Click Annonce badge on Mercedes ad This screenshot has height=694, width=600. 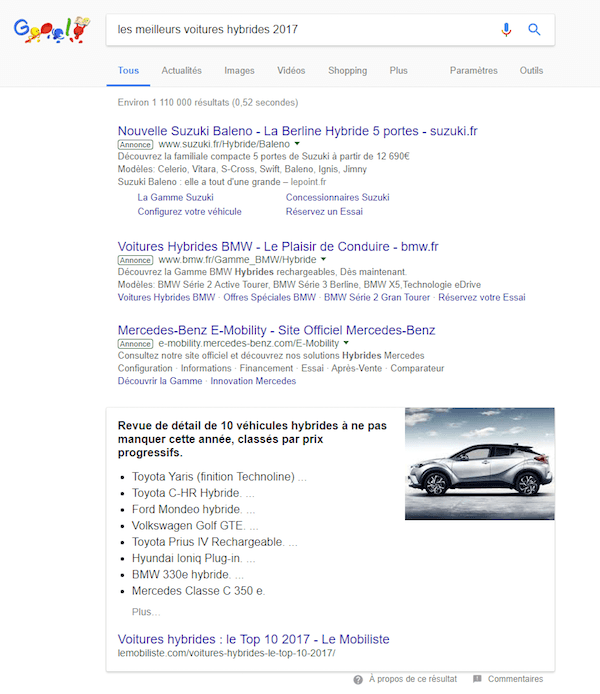135,343
